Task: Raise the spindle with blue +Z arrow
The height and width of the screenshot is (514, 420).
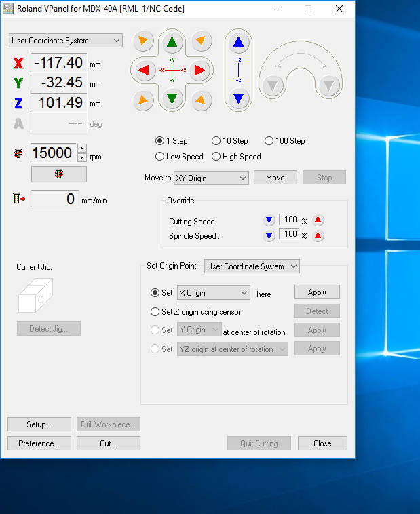Action: click(239, 42)
